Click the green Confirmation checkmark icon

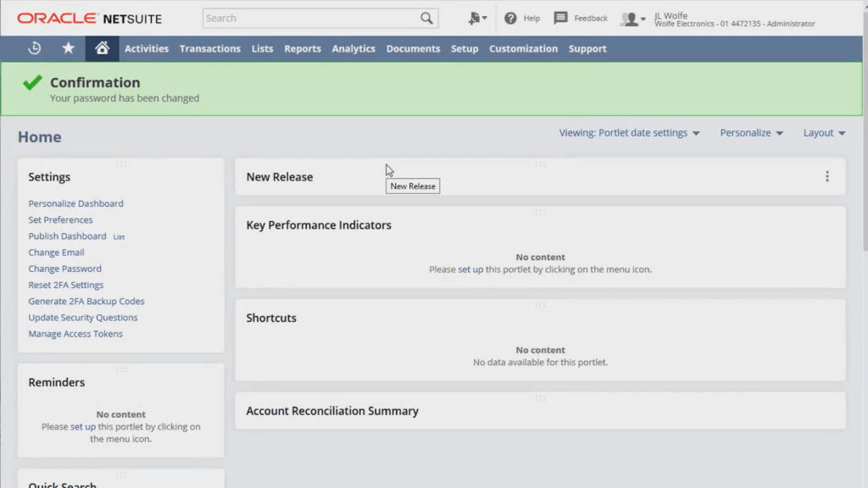32,83
